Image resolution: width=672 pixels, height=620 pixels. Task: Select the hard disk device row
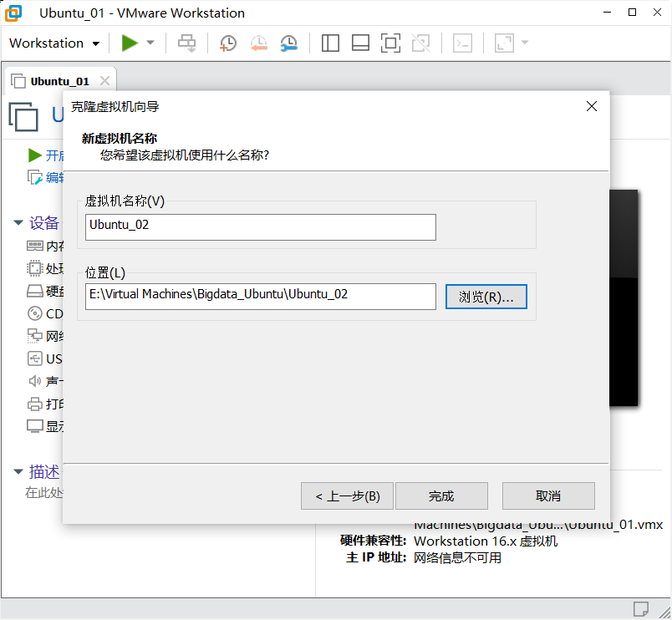[45, 291]
